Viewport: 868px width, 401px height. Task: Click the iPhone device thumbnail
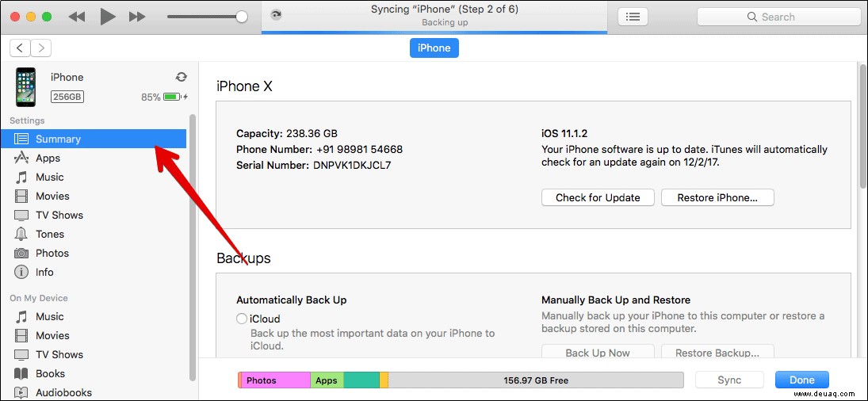(25, 87)
